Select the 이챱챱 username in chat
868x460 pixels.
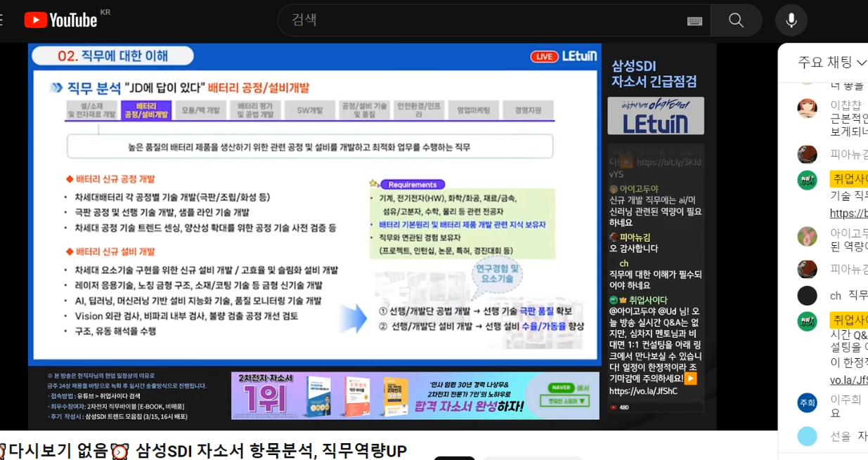846,105
